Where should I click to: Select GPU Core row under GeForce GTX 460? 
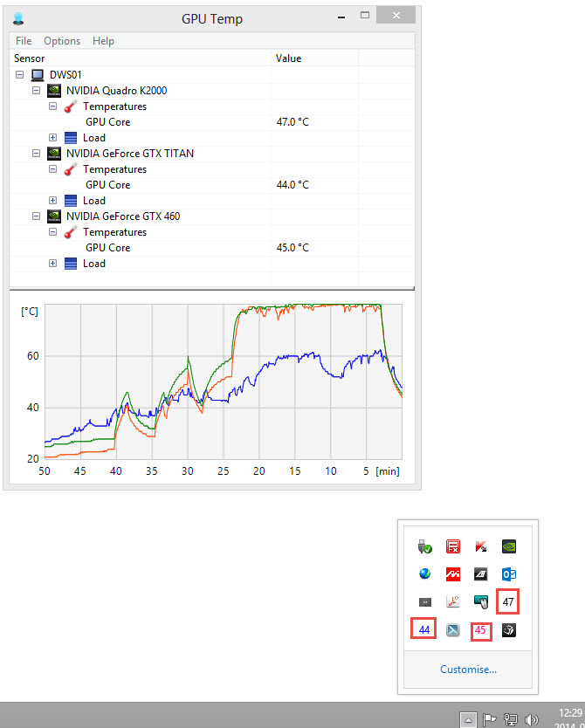211,247
